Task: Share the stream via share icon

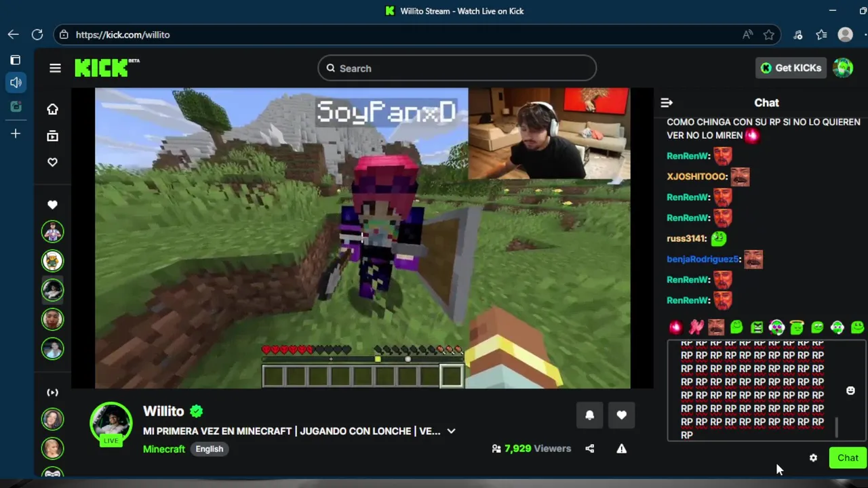Action: click(589, 449)
